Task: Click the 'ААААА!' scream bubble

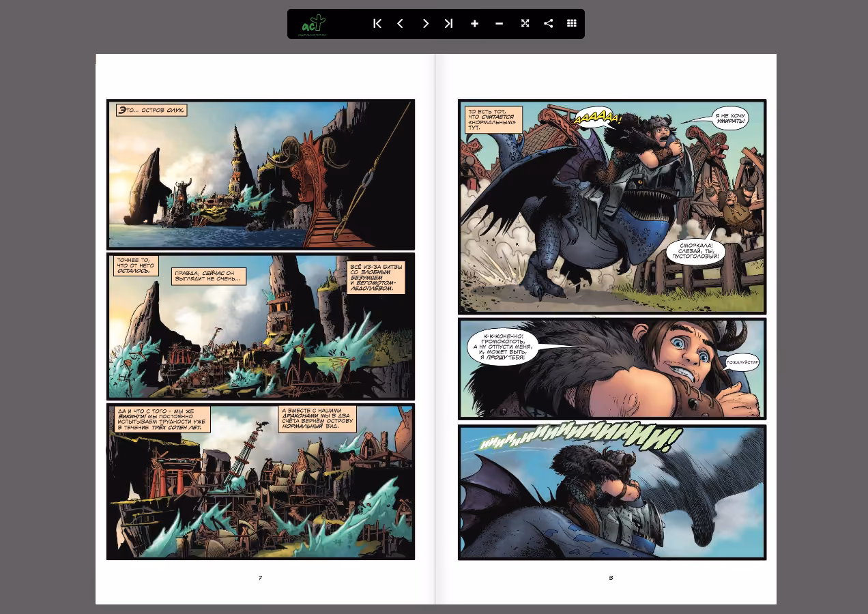Action: pyautogui.click(x=598, y=119)
